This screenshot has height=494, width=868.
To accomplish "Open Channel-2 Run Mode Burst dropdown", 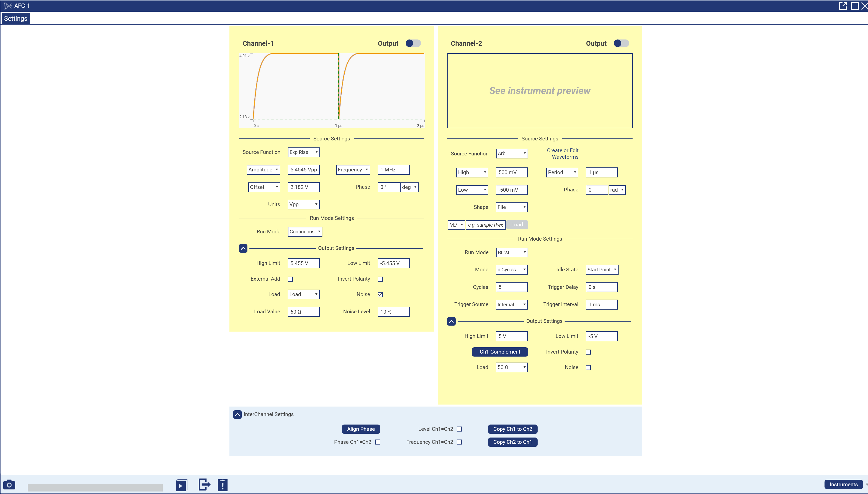I will 511,252.
